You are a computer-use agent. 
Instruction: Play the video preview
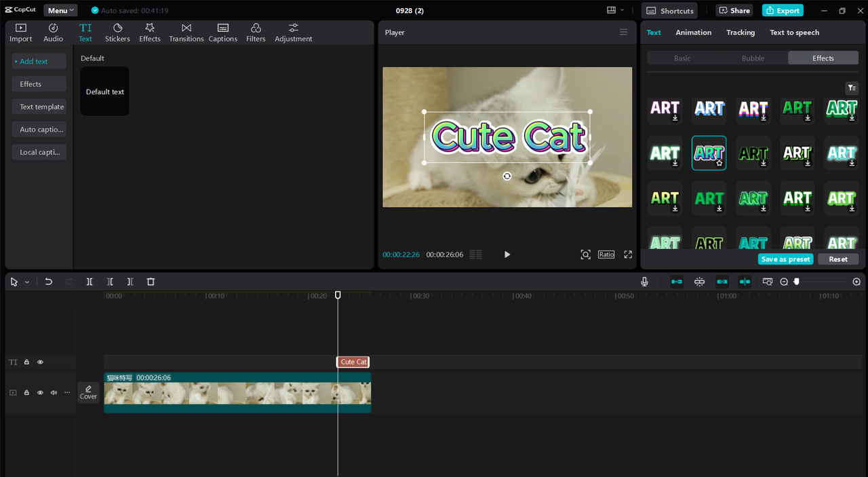pos(507,254)
